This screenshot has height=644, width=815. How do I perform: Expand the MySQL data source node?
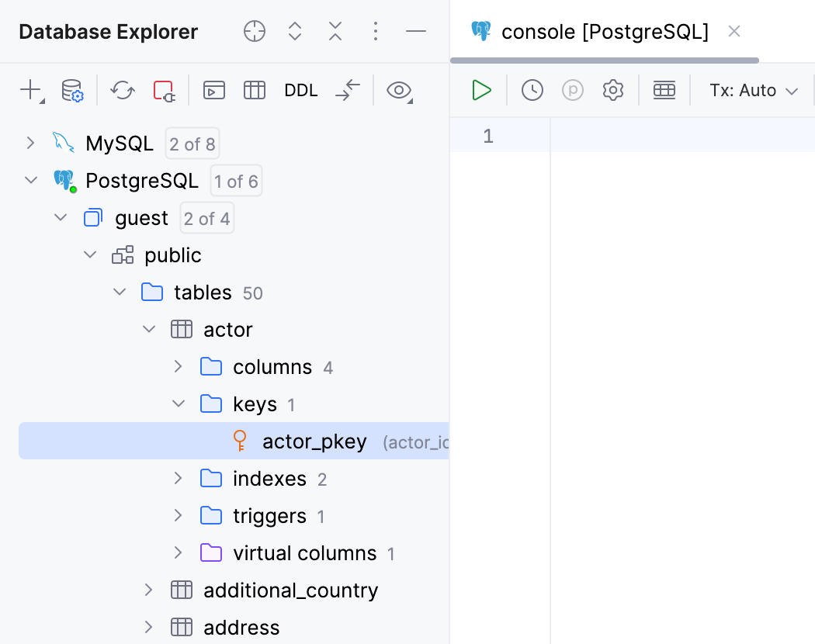tap(30, 143)
